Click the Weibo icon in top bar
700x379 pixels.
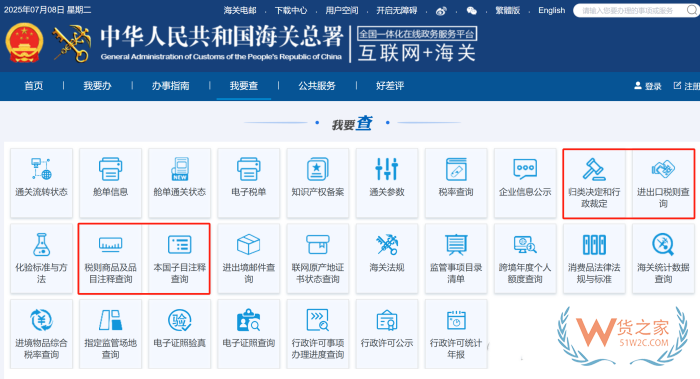(x=441, y=11)
